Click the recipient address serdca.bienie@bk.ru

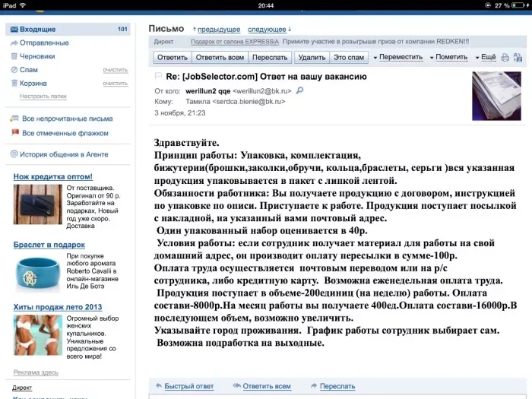[249, 101]
